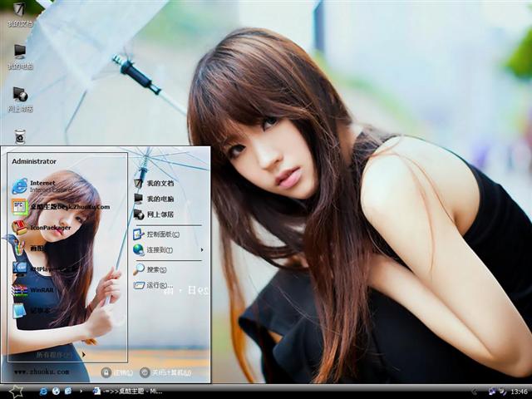Viewport: 532px width, 399px height.
Task: Open 画图 paint program in Start menu
Action: 28,248
